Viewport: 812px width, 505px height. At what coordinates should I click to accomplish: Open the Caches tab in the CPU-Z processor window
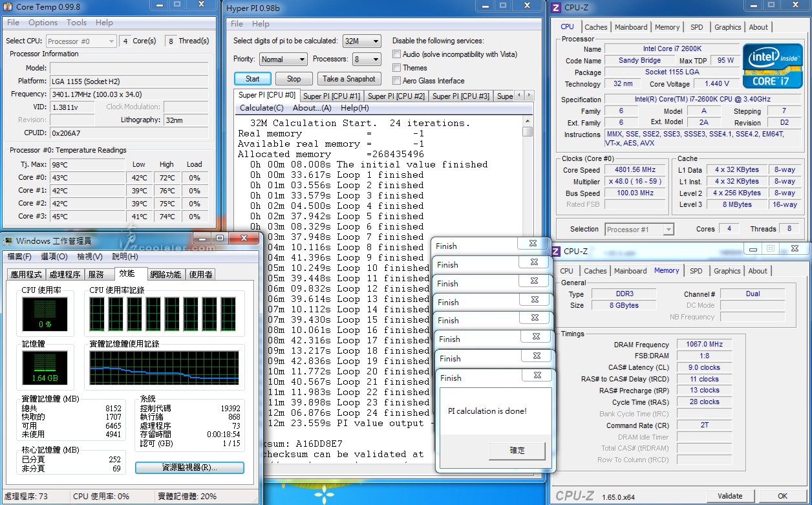[595, 27]
